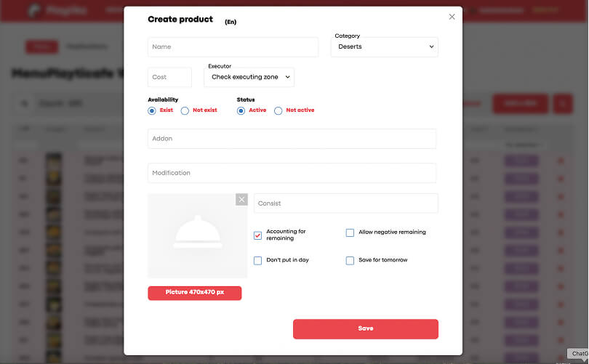Viewport: 589px width, 364px height.
Task: Click into the Cost field
Action: point(169,77)
